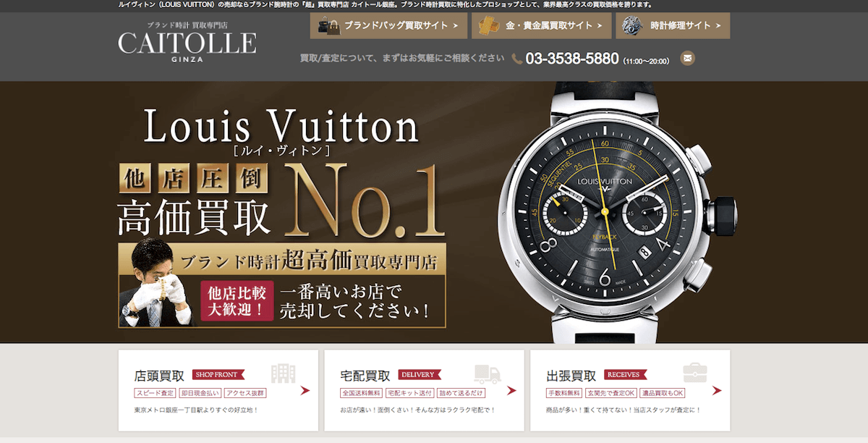Image resolution: width=868 pixels, height=443 pixels.
Task: Click the 宅配買取 red arrow
Action: click(x=511, y=390)
